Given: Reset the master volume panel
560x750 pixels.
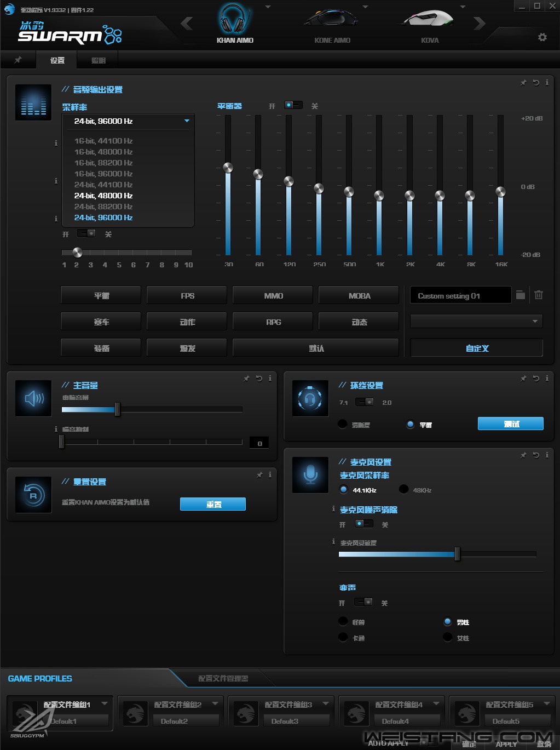Looking at the screenshot, I should (259, 379).
